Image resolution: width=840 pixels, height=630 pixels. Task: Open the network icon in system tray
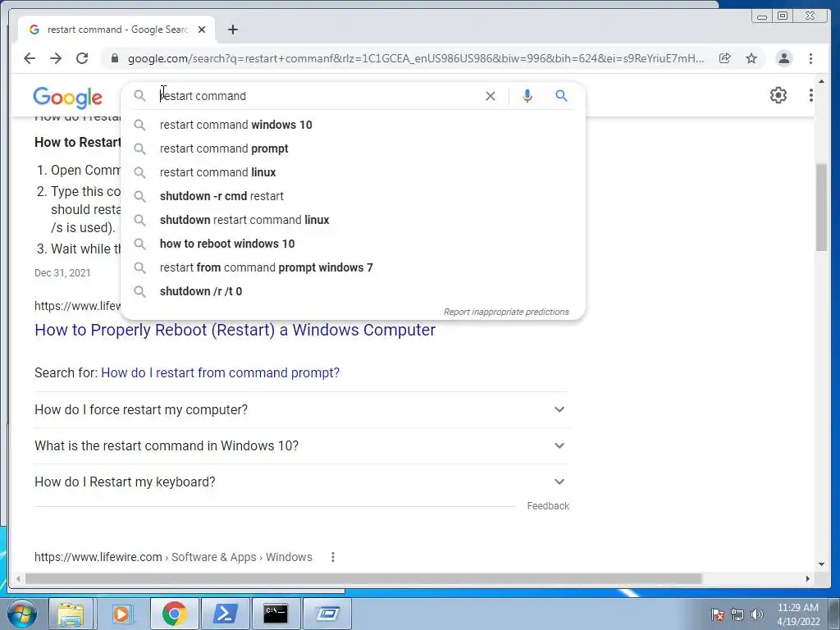[x=737, y=614]
